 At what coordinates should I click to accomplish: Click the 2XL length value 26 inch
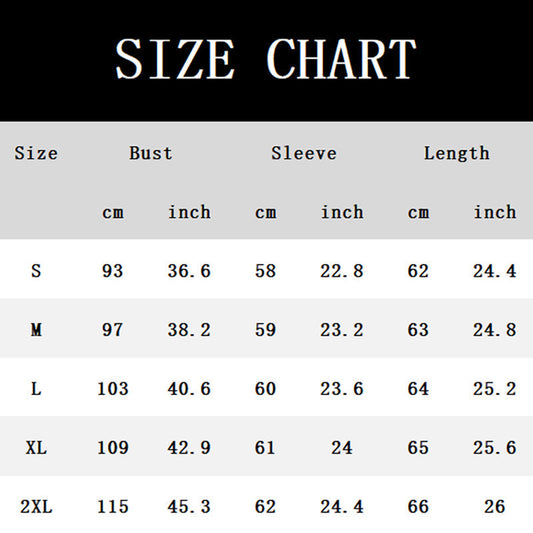[495, 506]
